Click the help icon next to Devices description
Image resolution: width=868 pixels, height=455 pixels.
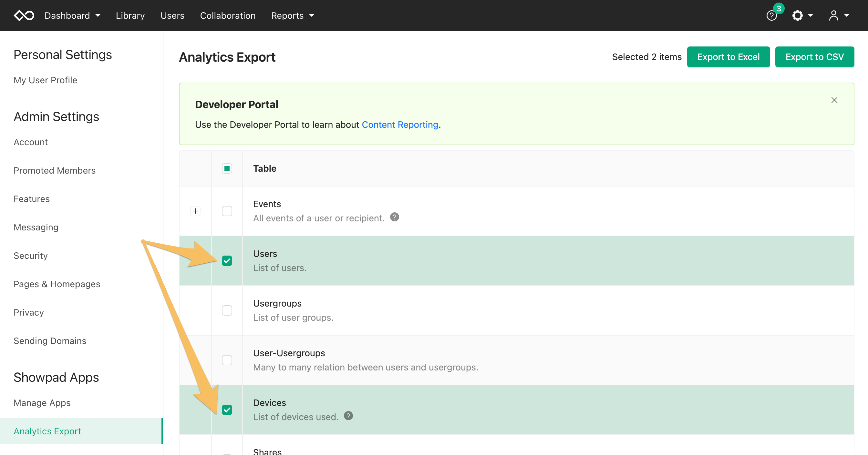[348, 416]
